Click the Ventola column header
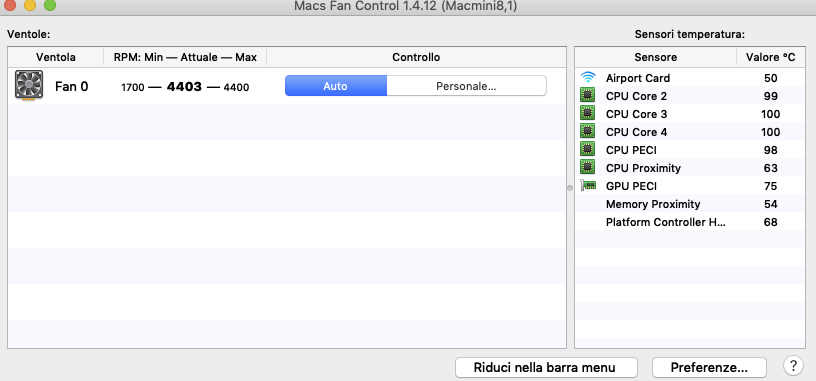The height and width of the screenshot is (381, 816). (56, 57)
